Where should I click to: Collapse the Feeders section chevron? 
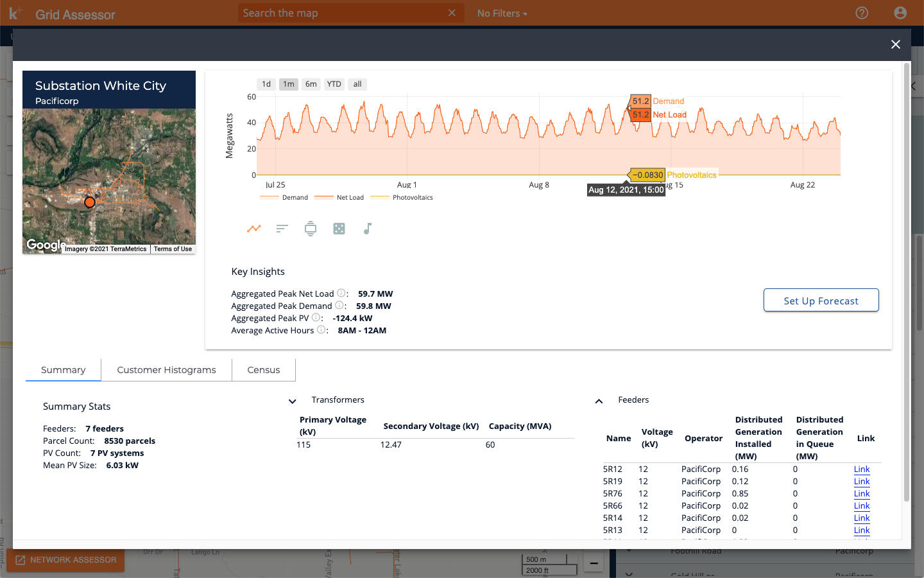[x=599, y=401]
